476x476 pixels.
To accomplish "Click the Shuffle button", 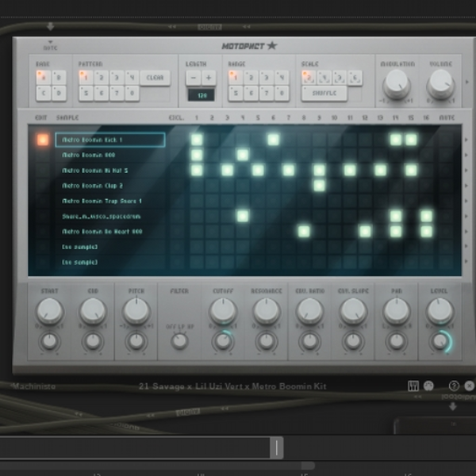I will point(324,93).
